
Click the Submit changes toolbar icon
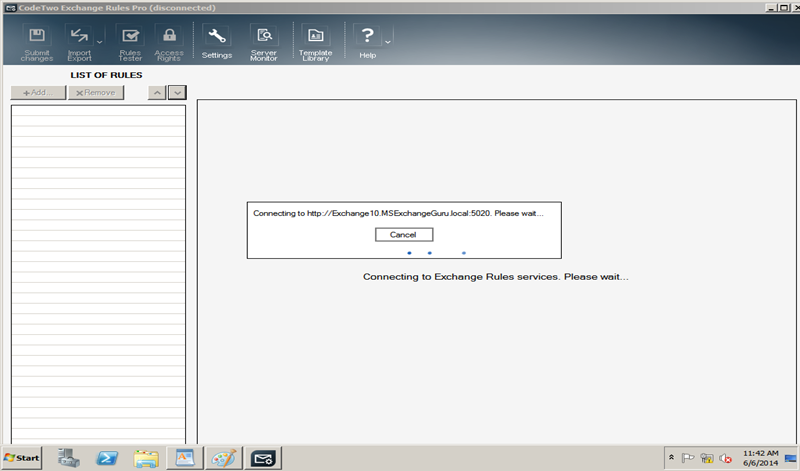click(37, 43)
